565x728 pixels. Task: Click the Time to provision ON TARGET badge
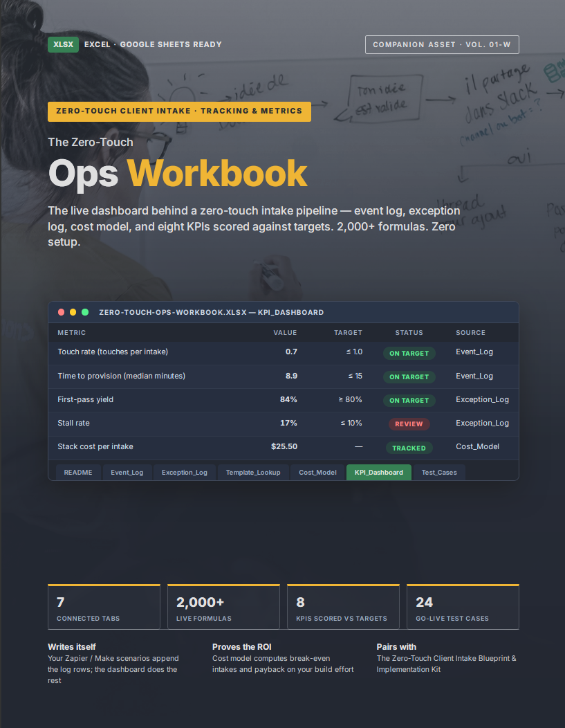(409, 377)
